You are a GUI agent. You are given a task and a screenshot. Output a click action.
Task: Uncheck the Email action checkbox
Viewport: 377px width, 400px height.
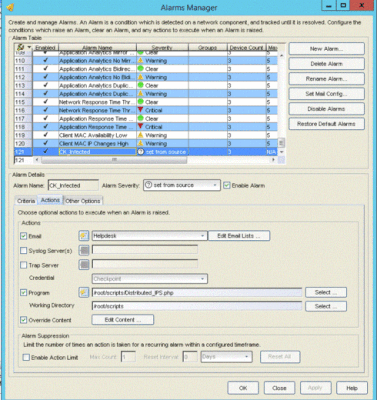click(x=23, y=236)
